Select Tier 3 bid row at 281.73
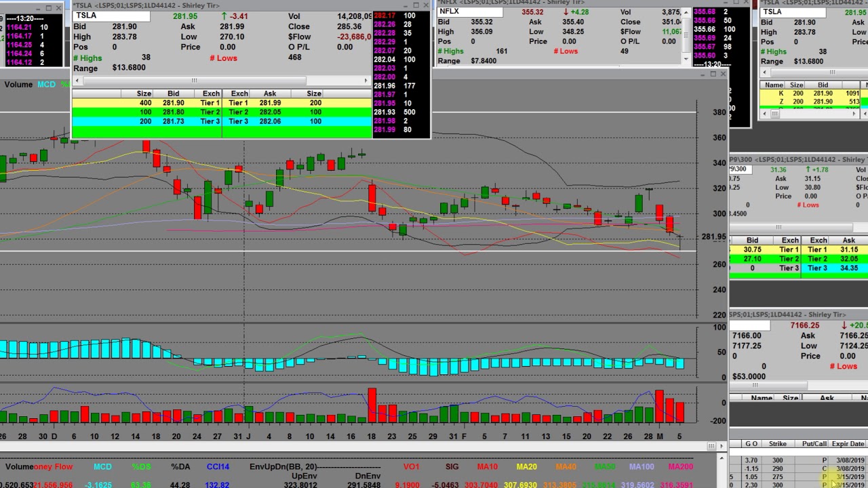The height and width of the screenshot is (488, 868). pyautogui.click(x=147, y=121)
